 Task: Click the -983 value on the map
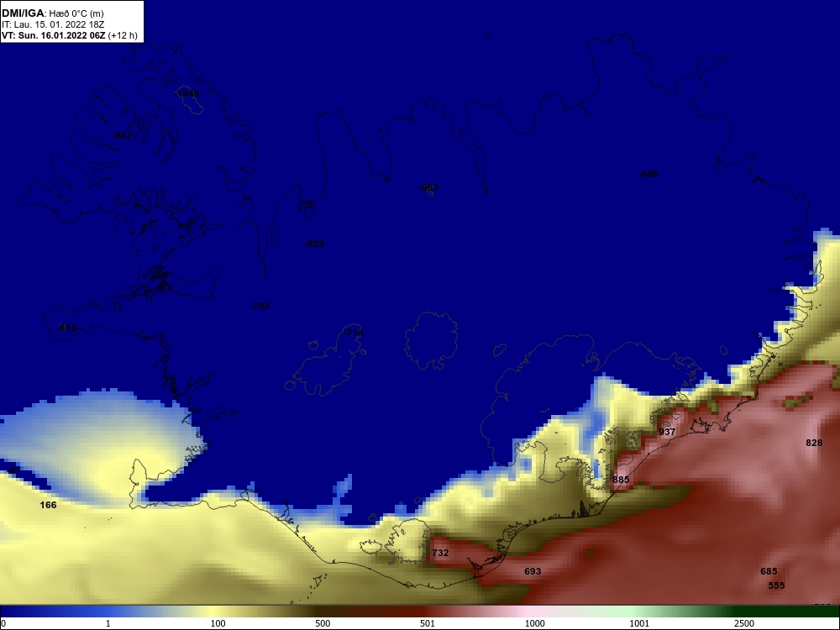click(x=428, y=187)
